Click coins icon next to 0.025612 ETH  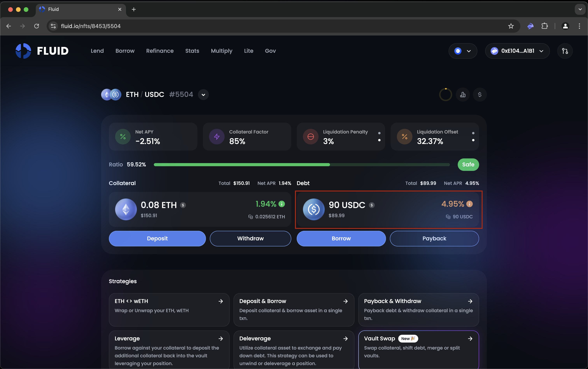pyautogui.click(x=250, y=217)
